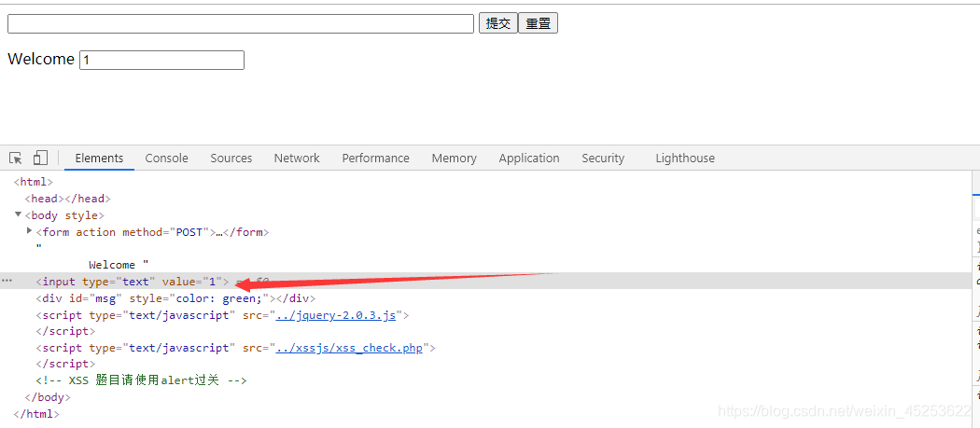Click the Welcome text node in DOM tree

119,265
